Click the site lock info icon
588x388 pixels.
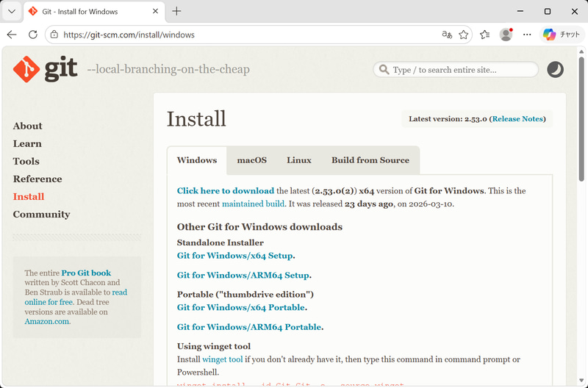pyautogui.click(x=54, y=35)
